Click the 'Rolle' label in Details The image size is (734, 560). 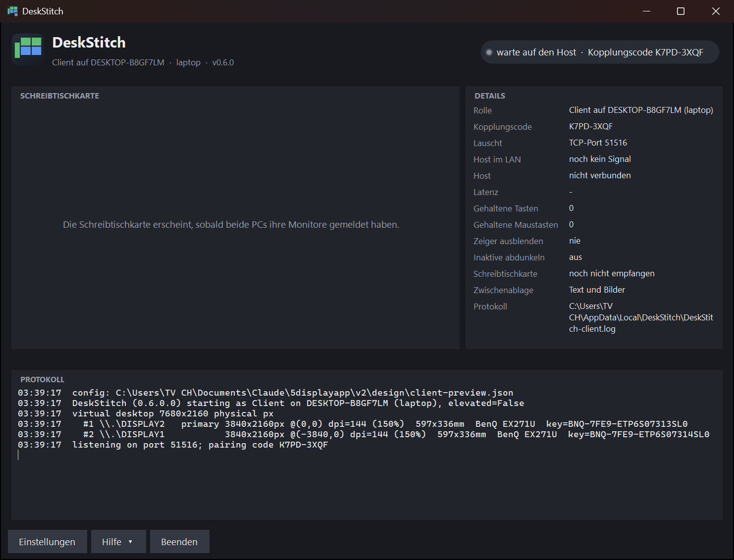482,110
